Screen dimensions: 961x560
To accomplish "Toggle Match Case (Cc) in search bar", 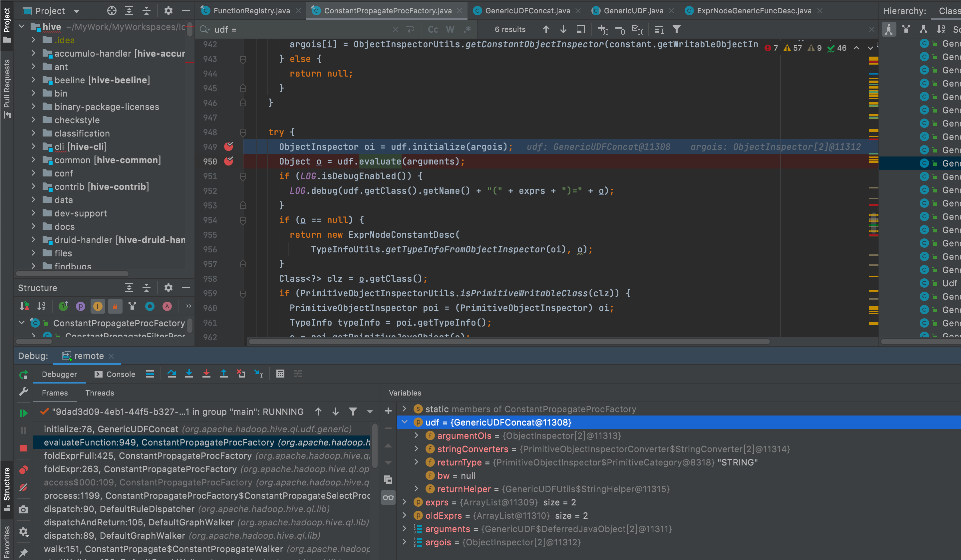I will coord(433,29).
